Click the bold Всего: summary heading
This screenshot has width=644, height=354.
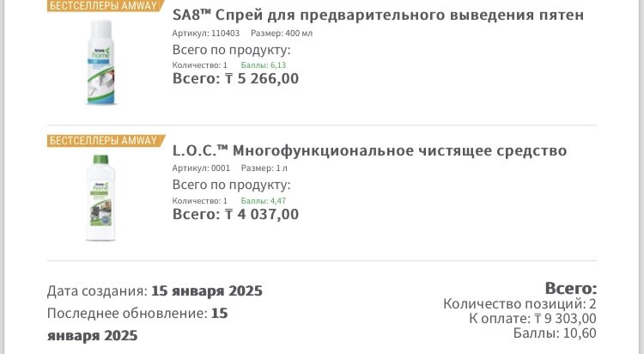click(570, 288)
